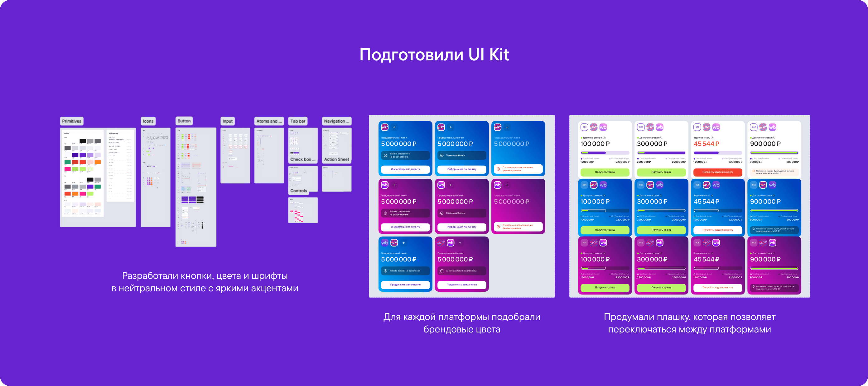Toggle ВСЕ chip on purple 300 000 ₽ card

point(641,242)
